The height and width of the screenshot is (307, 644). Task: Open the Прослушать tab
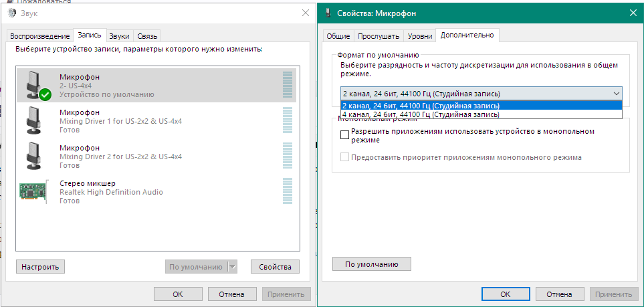point(379,35)
